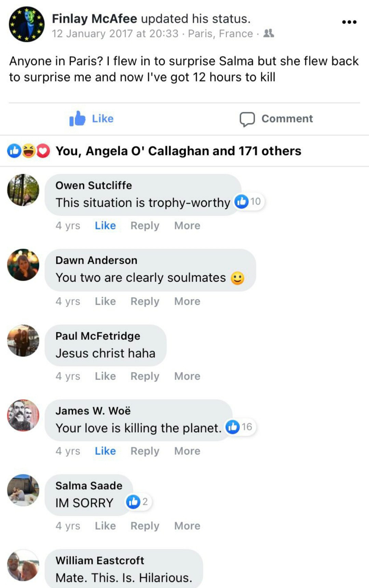Click the audience friends icon beside Paris, France
The width and height of the screenshot is (369, 588).
pyautogui.click(x=269, y=33)
